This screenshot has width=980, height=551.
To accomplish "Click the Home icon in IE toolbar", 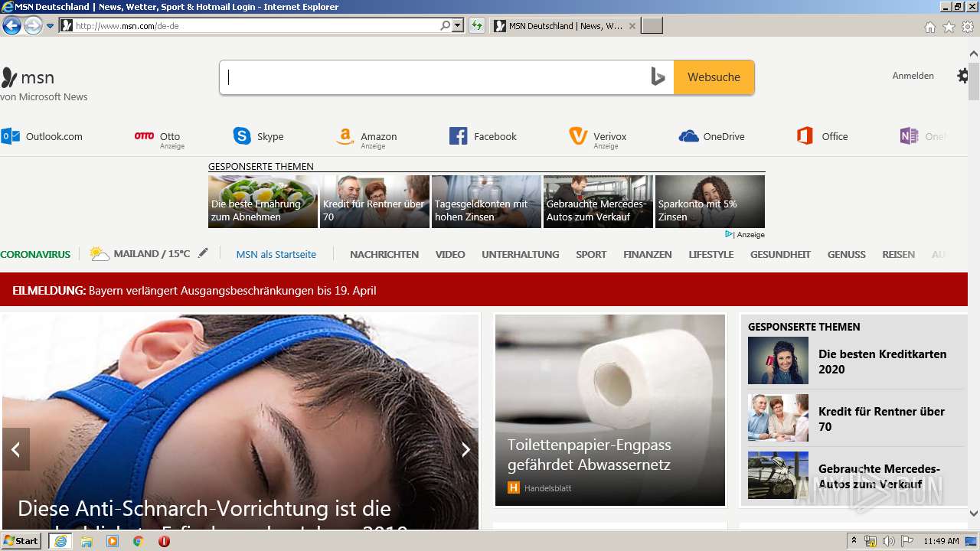I will (x=929, y=27).
